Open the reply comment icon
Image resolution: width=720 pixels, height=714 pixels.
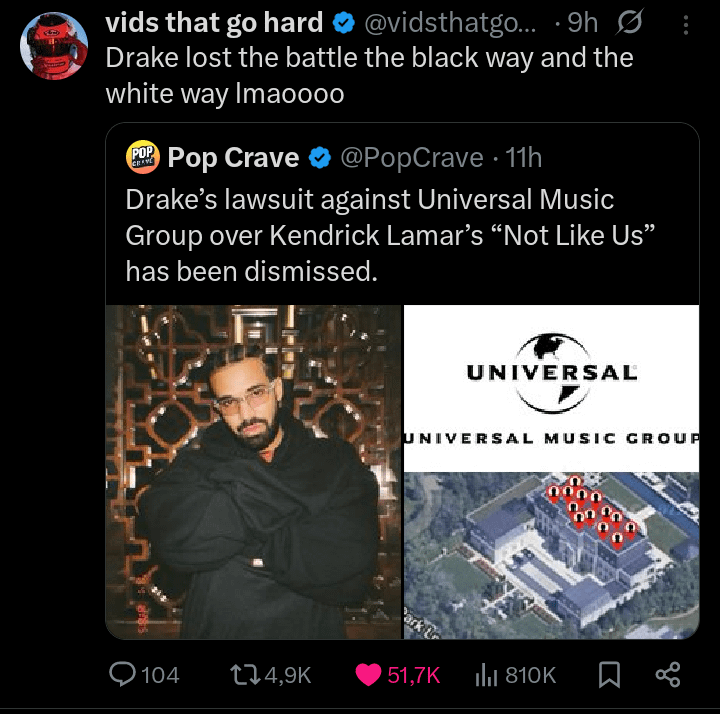point(123,675)
